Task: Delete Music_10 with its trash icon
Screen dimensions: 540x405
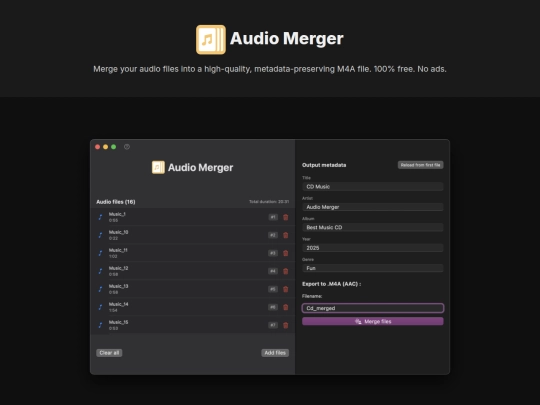Action: pyautogui.click(x=285, y=235)
